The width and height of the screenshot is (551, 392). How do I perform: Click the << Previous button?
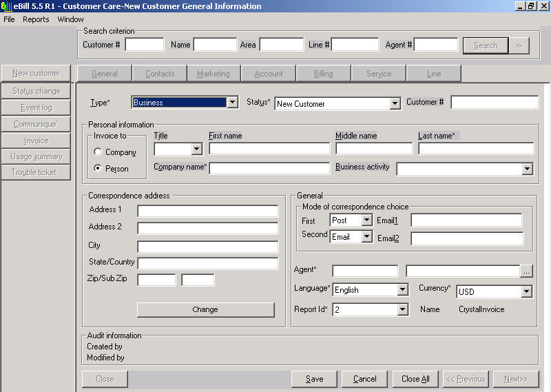click(x=466, y=379)
